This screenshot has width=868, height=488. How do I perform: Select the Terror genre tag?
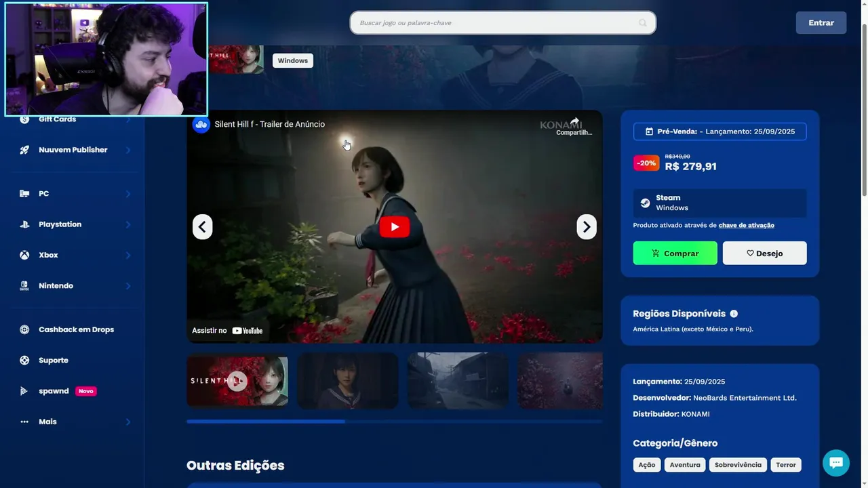coord(786,465)
